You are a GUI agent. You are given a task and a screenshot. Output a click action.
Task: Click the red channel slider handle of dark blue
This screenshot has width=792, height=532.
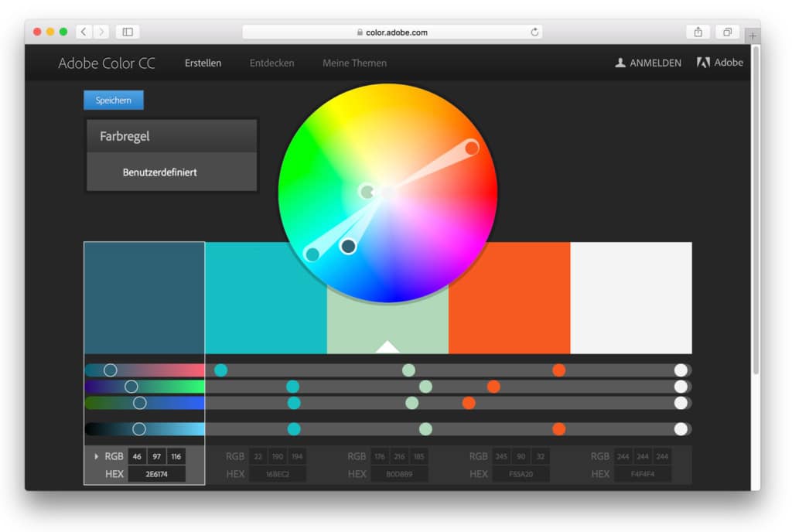(110, 370)
